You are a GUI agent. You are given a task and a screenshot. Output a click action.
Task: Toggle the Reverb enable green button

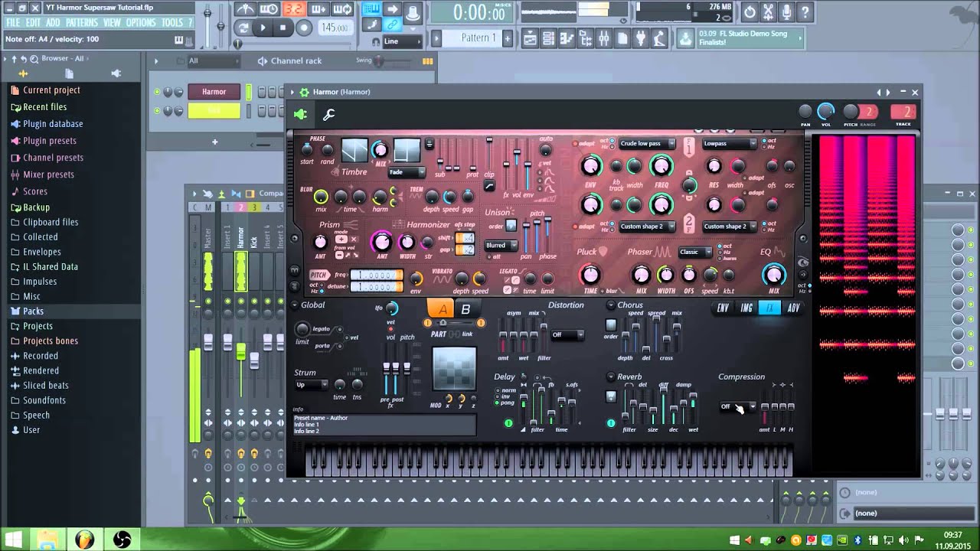[611, 423]
